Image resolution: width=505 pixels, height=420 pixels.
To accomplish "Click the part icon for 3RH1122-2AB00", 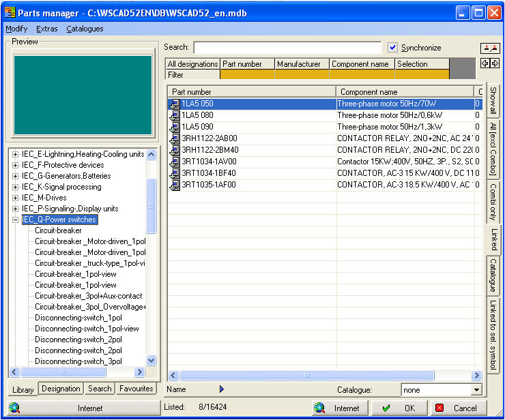I will [175, 138].
